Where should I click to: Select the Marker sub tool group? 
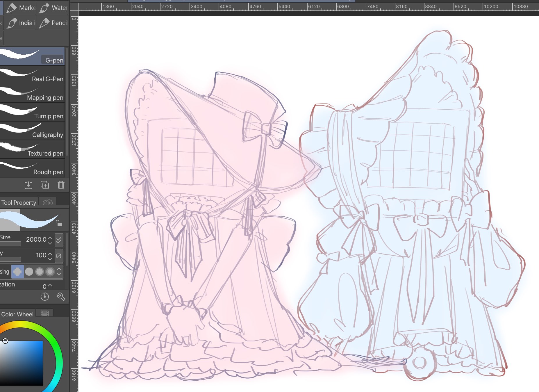tap(20, 8)
